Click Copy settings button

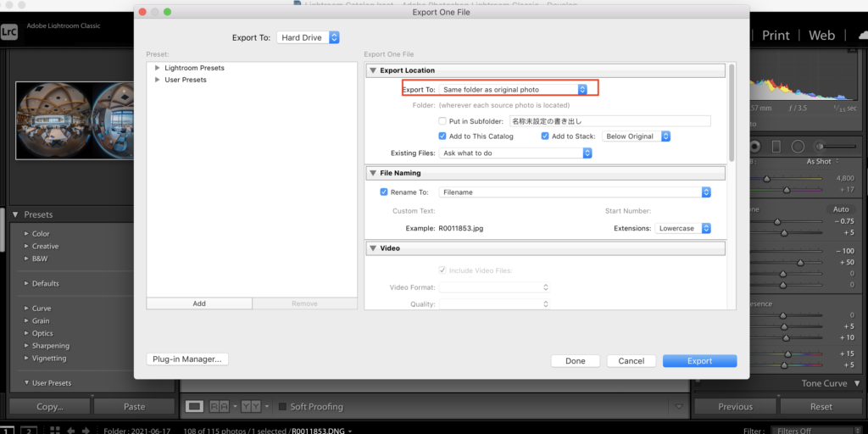tap(50, 407)
